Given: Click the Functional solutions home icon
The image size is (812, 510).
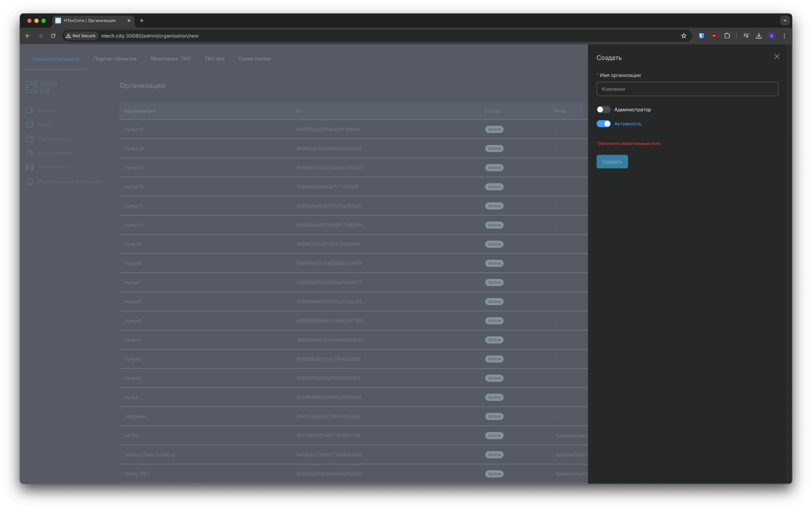Looking at the screenshot, I should click(x=30, y=181).
